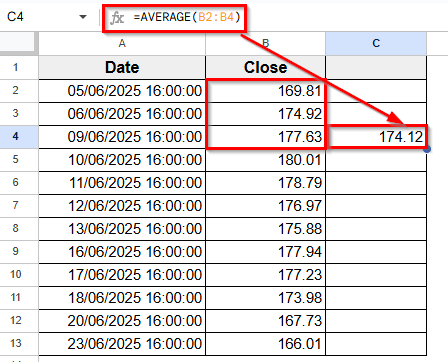Screen dimensions: 448x362
Task: Select column B header
Action: click(x=265, y=43)
